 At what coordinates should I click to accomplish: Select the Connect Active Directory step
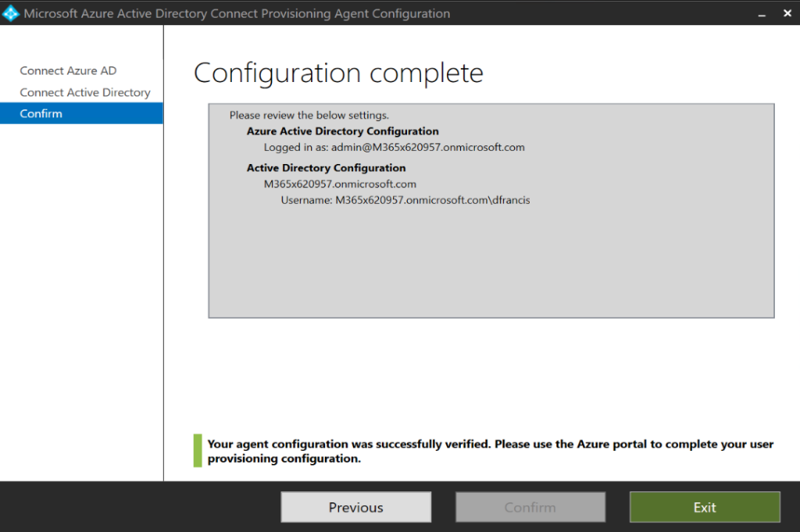pyautogui.click(x=84, y=92)
